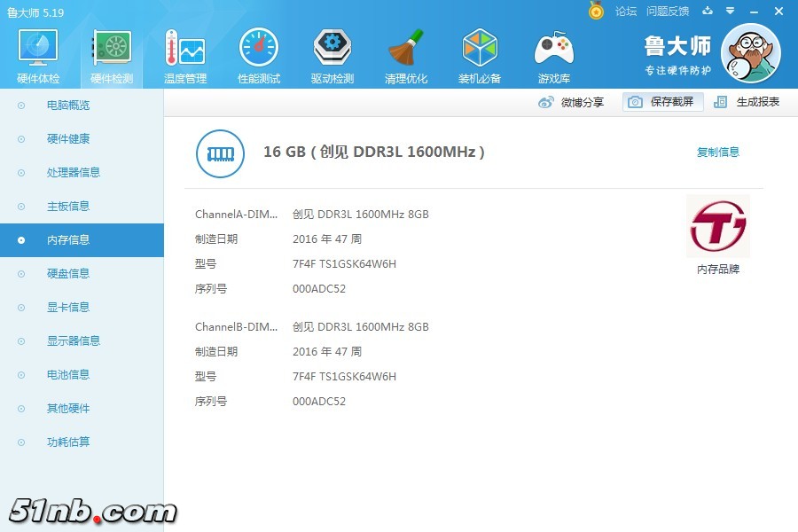
Task: Click the 复制信息 link
Action: (717, 153)
